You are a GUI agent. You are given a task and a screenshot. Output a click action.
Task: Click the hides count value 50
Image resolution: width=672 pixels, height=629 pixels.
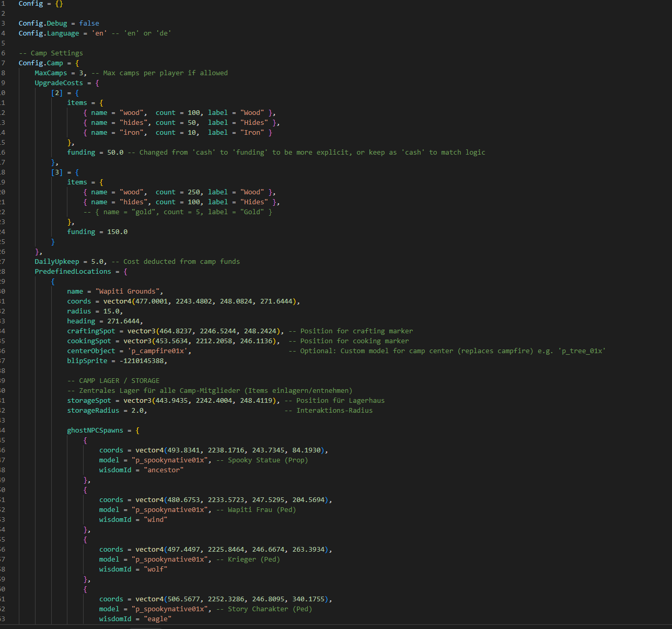point(192,123)
